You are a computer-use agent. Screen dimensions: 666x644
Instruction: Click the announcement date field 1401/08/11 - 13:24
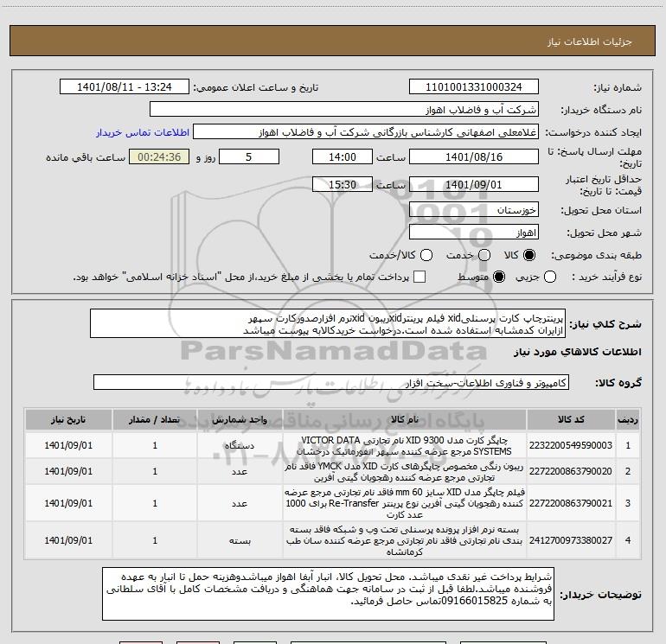pyautogui.click(x=125, y=87)
